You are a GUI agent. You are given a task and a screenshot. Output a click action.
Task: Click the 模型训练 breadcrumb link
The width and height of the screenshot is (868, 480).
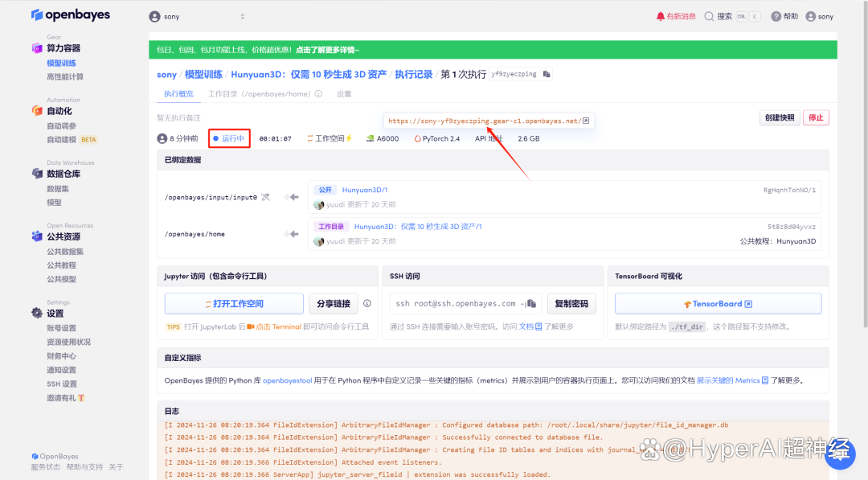pos(203,74)
